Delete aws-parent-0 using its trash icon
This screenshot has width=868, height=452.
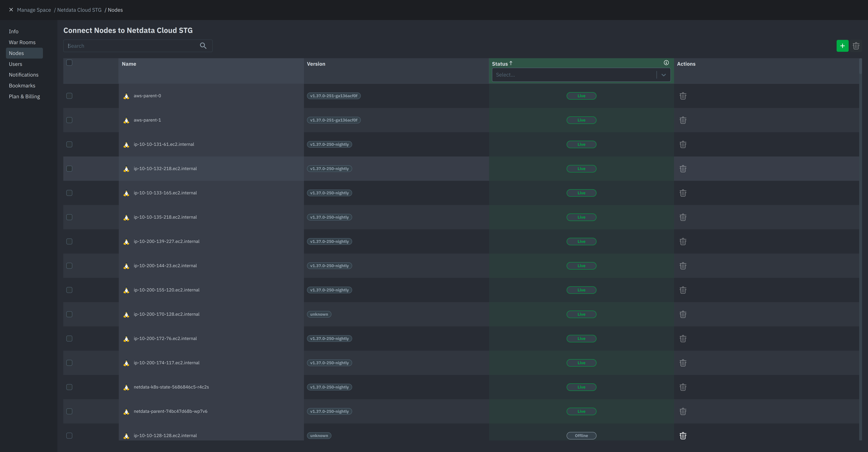[683, 96]
